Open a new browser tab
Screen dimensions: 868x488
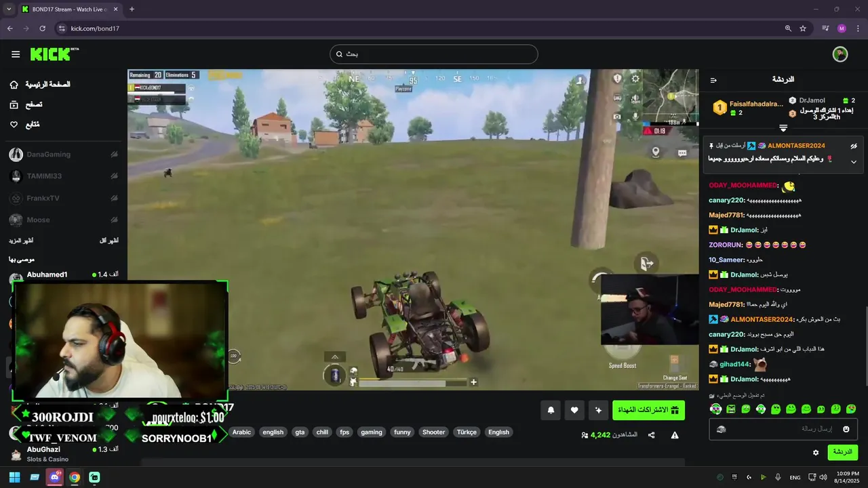click(132, 9)
